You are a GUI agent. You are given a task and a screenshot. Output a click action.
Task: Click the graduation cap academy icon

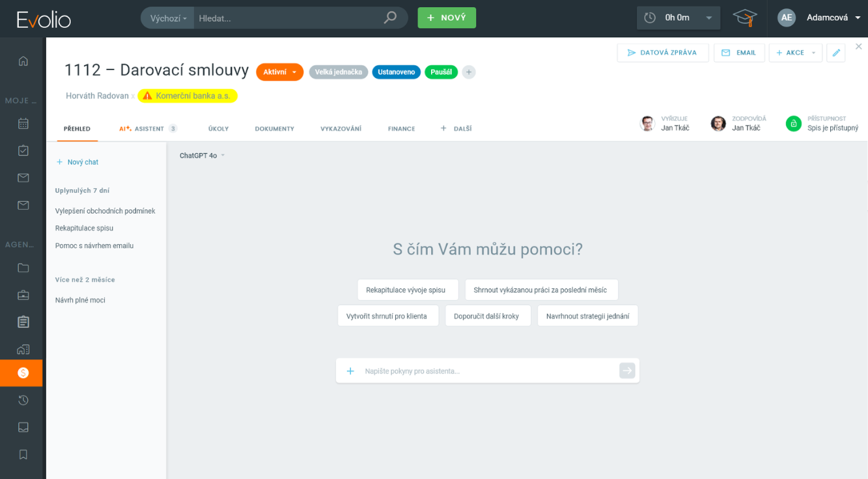(x=744, y=18)
